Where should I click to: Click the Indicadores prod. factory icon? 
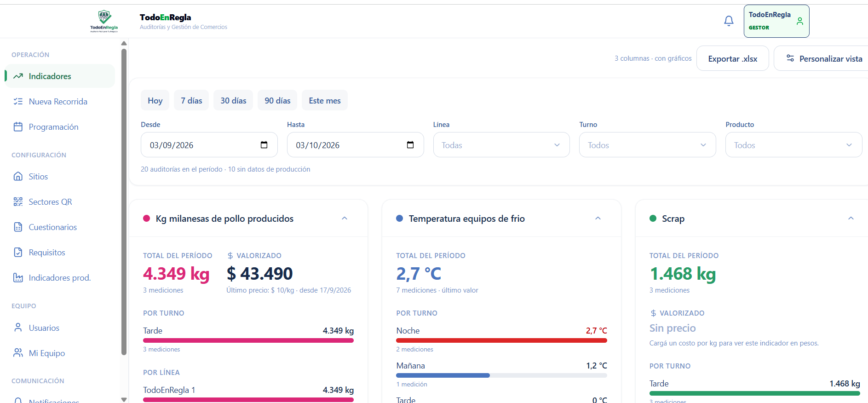[18, 277]
